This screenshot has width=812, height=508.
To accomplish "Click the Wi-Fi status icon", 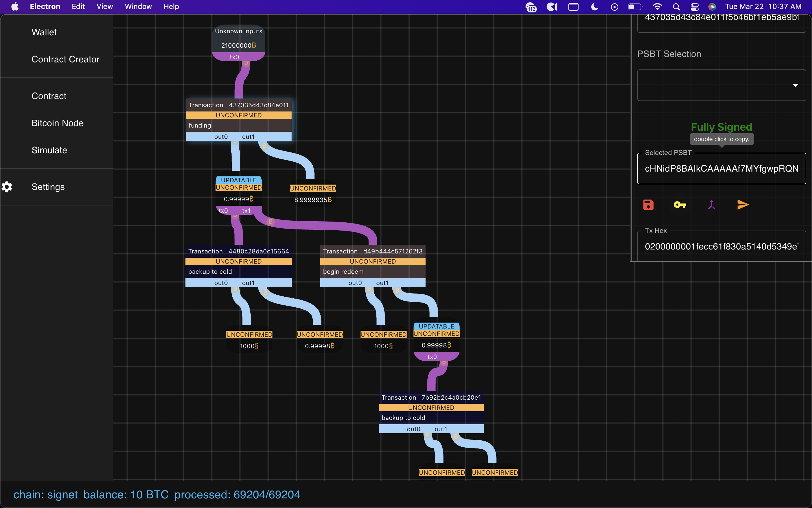I will [657, 6].
